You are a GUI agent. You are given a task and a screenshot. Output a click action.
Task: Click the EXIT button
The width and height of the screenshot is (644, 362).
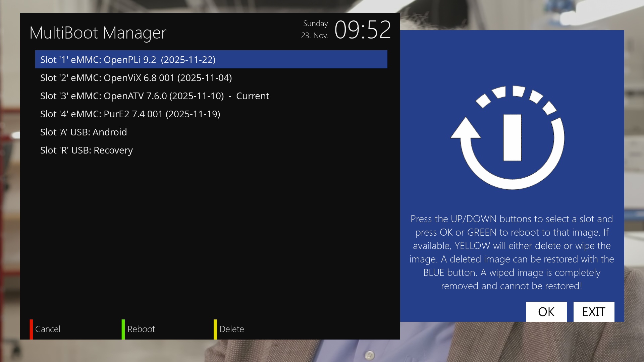click(x=594, y=312)
